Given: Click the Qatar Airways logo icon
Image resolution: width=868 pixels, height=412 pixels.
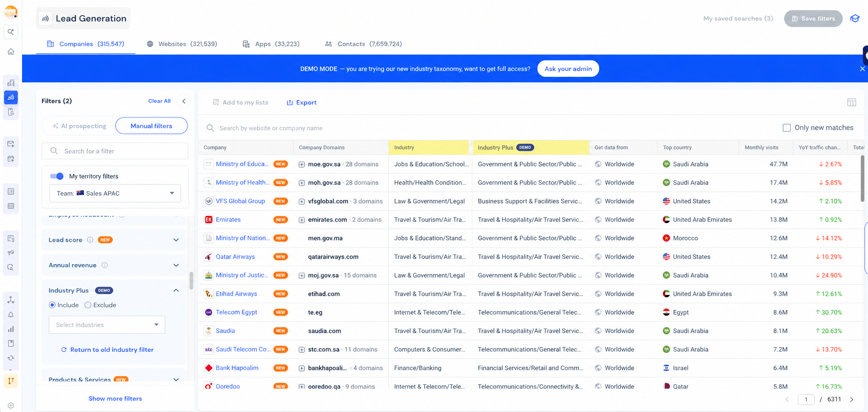Looking at the screenshot, I should tap(208, 257).
